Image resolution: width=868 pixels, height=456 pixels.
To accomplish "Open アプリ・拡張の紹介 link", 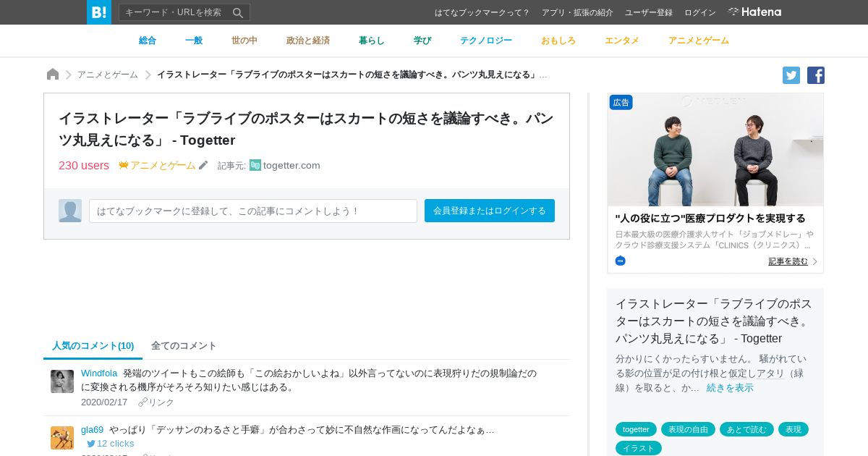I will pyautogui.click(x=577, y=12).
